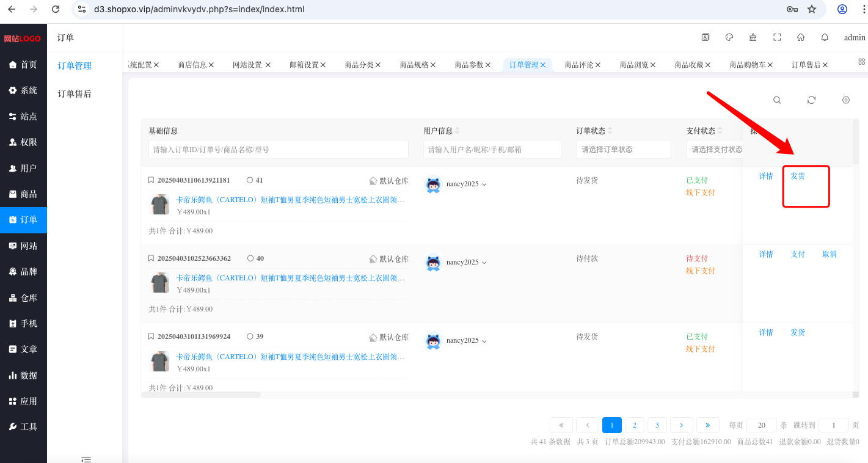The height and width of the screenshot is (463, 868).
Task: Switch to the 网站设置 tab
Action: tap(247, 65)
